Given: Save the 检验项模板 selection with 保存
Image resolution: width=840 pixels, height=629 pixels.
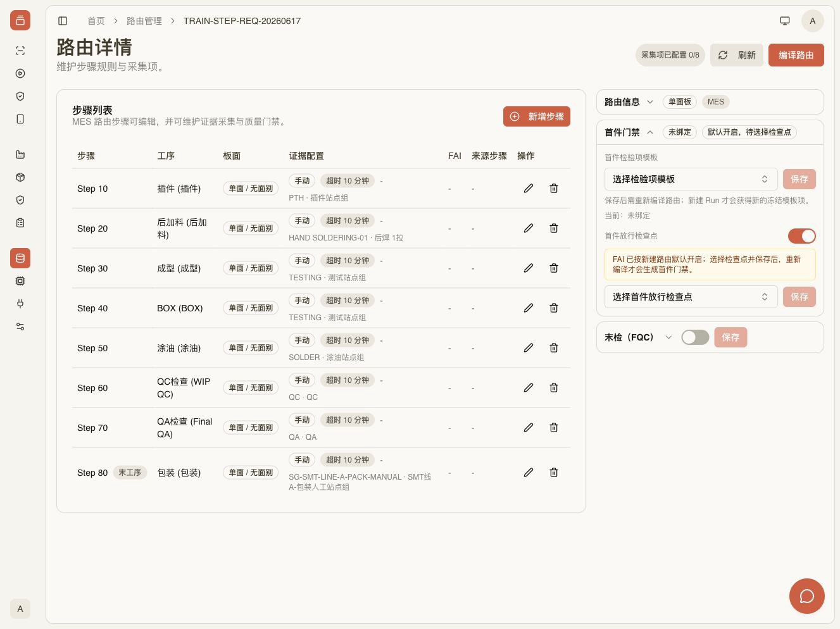Looking at the screenshot, I should pos(799,179).
